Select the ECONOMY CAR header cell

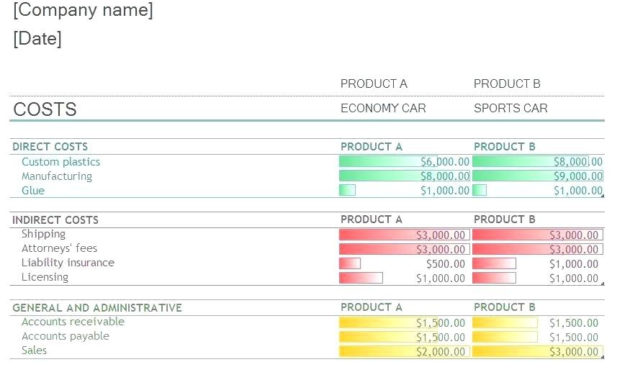click(383, 108)
